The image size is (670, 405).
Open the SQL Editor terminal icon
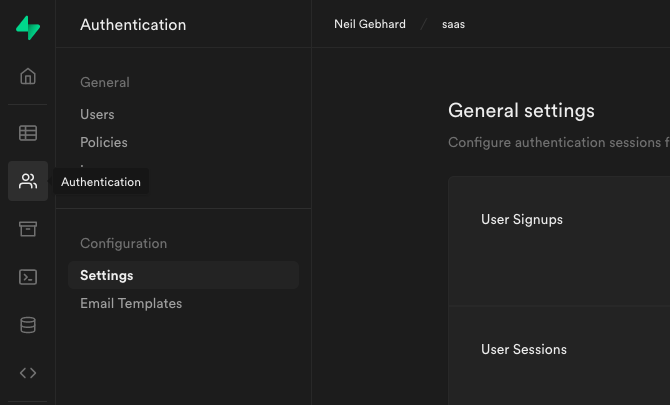[28, 277]
